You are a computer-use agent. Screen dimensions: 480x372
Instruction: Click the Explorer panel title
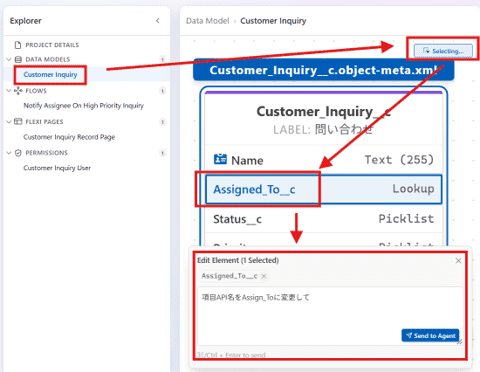click(x=26, y=21)
